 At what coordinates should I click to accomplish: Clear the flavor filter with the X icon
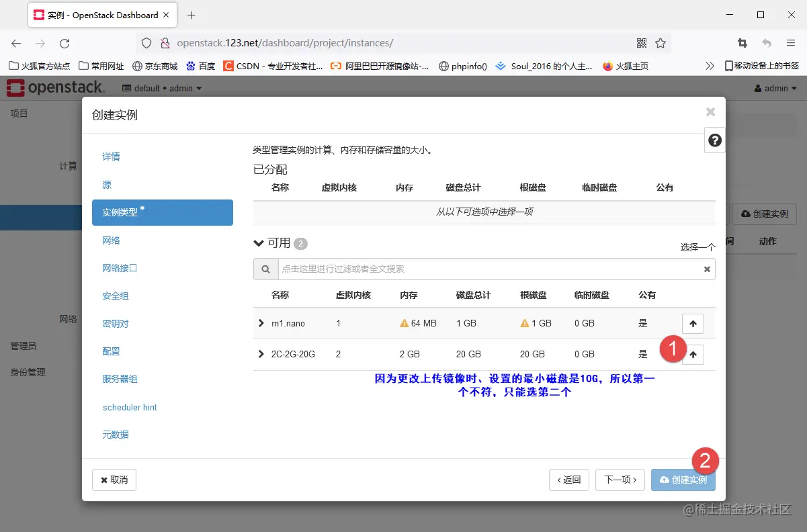coord(706,269)
